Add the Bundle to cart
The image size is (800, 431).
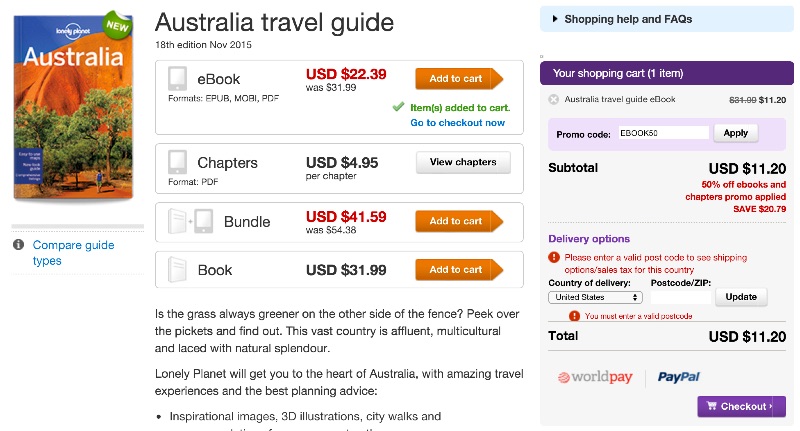[x=458, y=221]
